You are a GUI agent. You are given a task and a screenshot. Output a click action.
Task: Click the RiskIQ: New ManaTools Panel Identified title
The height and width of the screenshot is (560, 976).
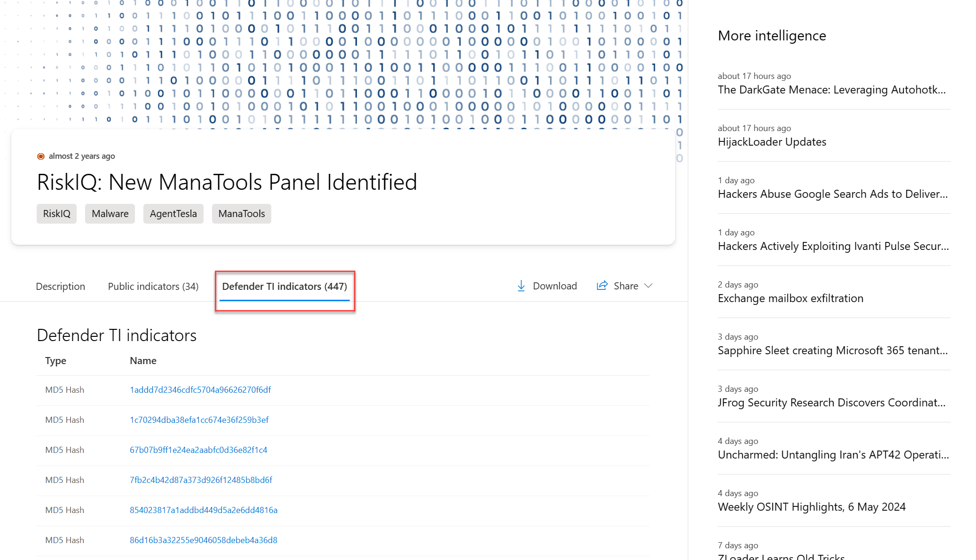[227, 182]
